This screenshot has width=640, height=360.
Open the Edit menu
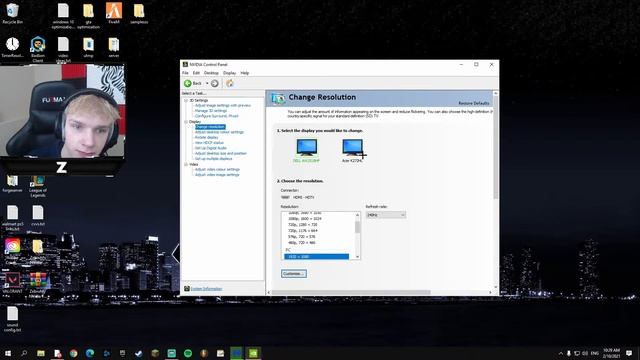[196, 73]
